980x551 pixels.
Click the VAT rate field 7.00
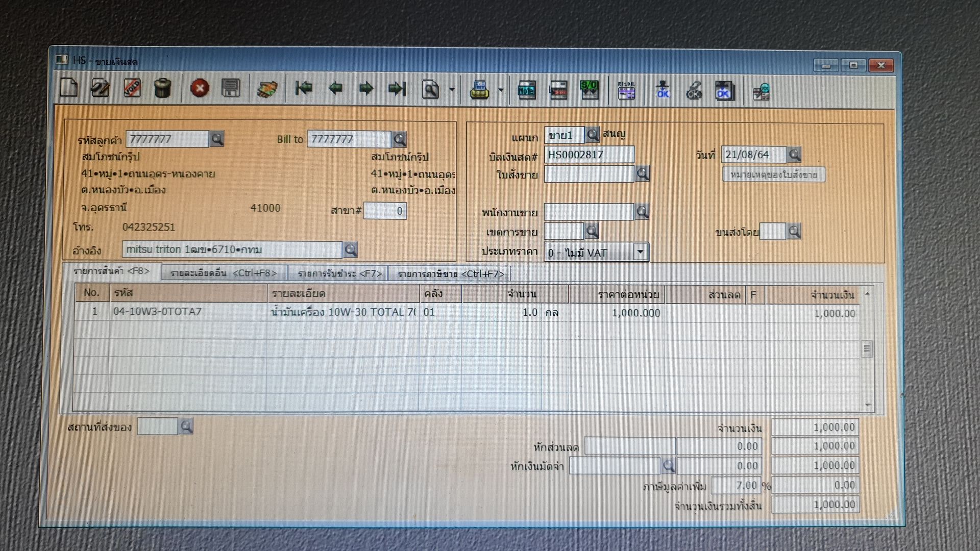[x=736, y=485]
